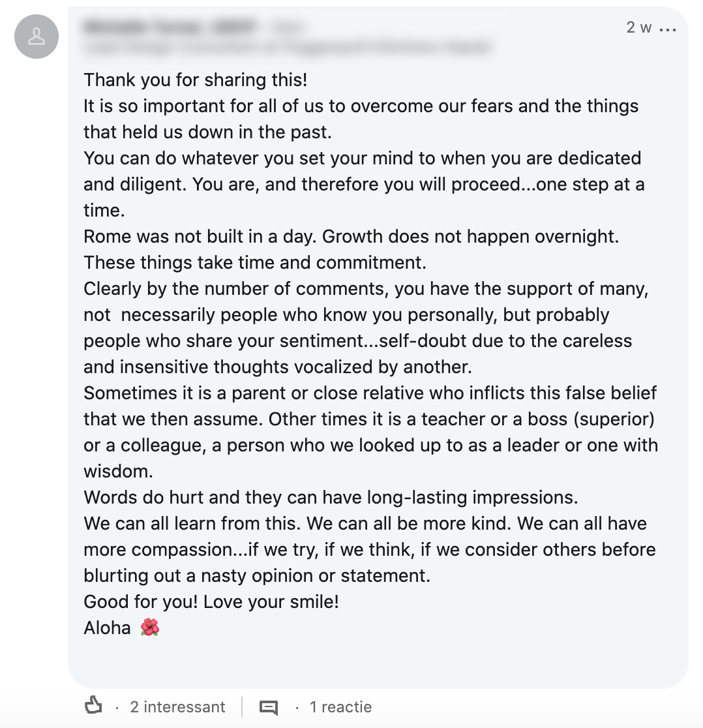The height and width of the screenshot is (728, 703).
Task: Click the "Thank you for sharing this!" line
Action: [195, 80]
